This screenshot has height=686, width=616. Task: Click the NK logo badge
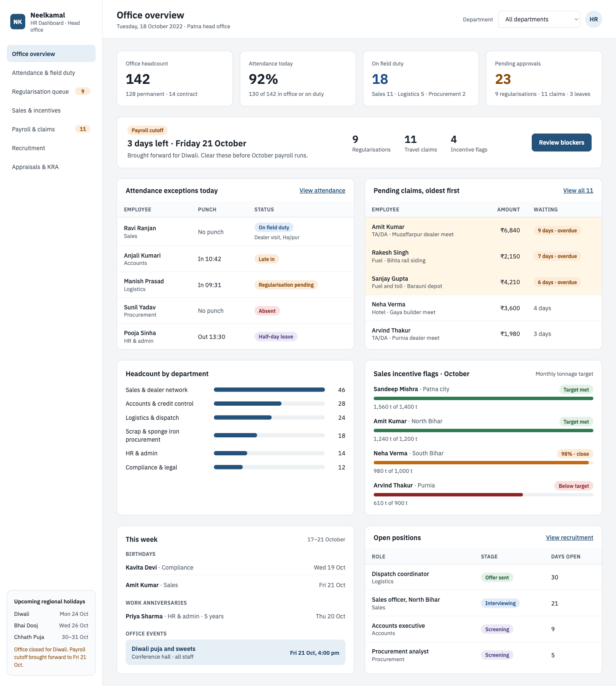click(x=18, y=22)
